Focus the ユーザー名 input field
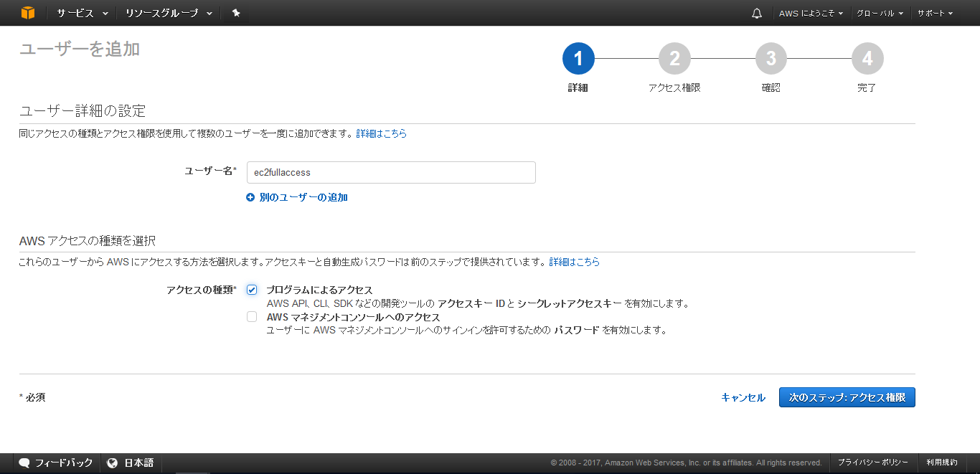The height and width of the screenshot is (474, 980). pos(391,172)
